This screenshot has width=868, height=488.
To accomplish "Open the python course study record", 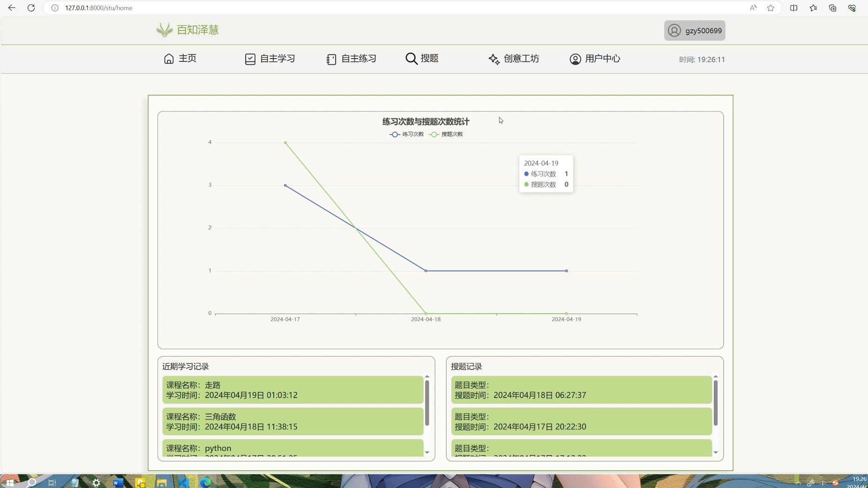I will [293, 448].
